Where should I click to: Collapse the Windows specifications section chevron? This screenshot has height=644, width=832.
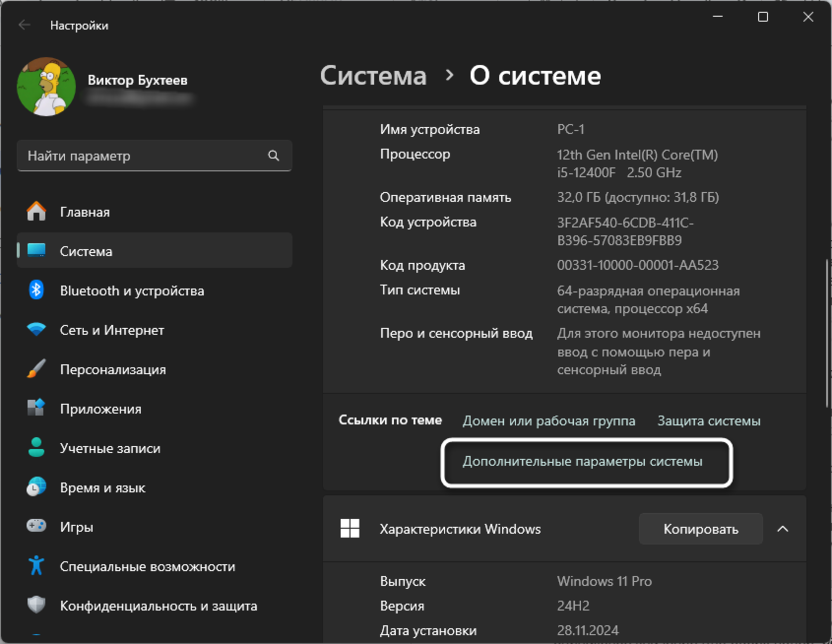click(782, 529)
